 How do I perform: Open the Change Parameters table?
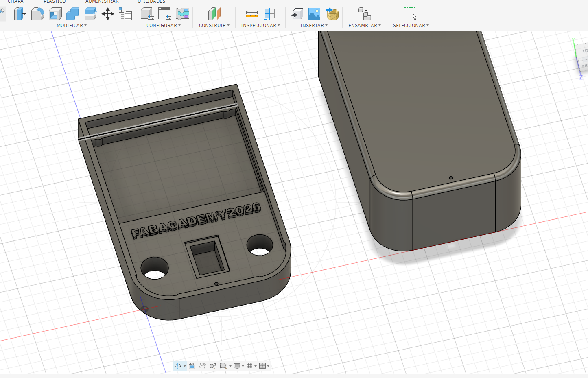[125, 14]
